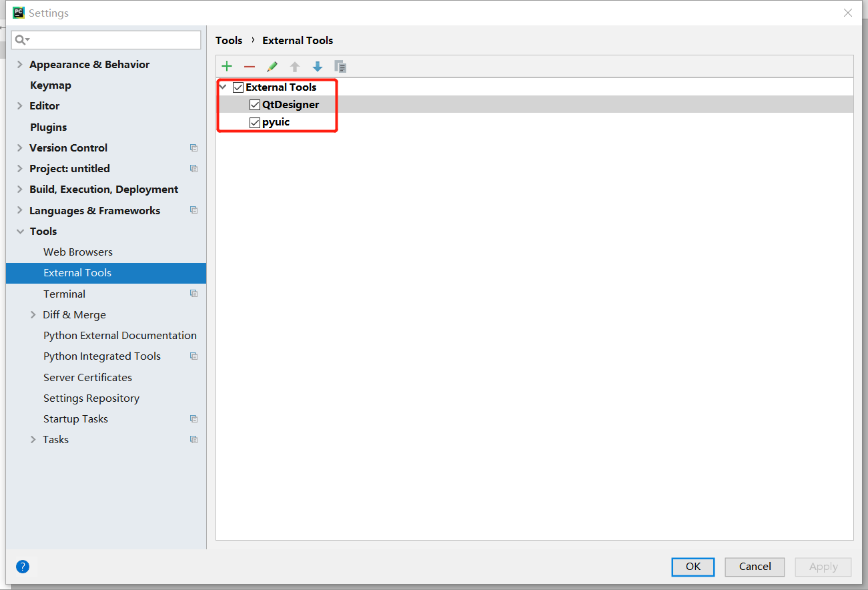Remove the selected external tool
This screenshot has height=590, width=868.
point(250,66)
